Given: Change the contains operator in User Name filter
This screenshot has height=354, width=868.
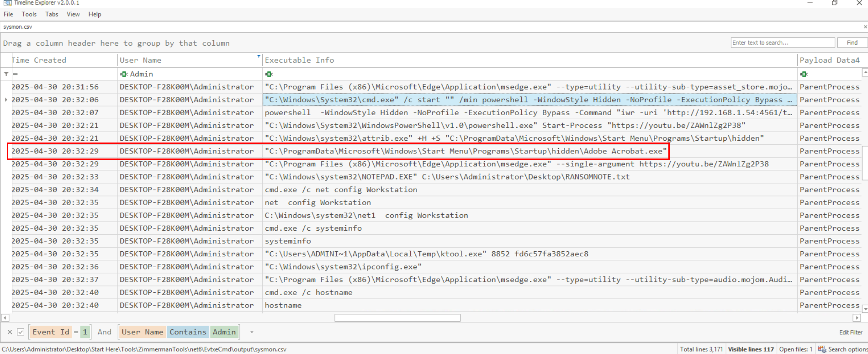Looking at the screenshot, I should click(124, 74).
